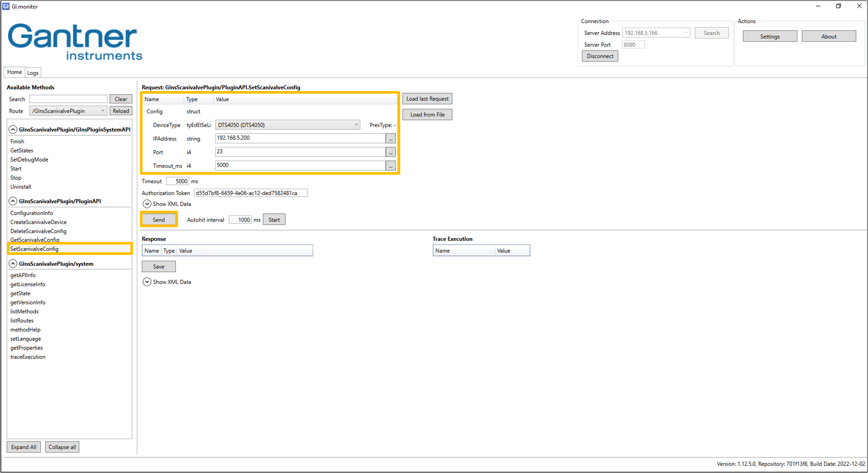Screen dimensions: 868x473
Task: Switch to the Logs tab
Action: (32, 72)
